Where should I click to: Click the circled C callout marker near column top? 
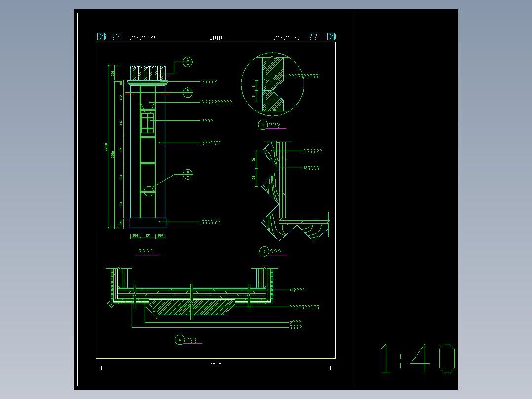(188, 62)
